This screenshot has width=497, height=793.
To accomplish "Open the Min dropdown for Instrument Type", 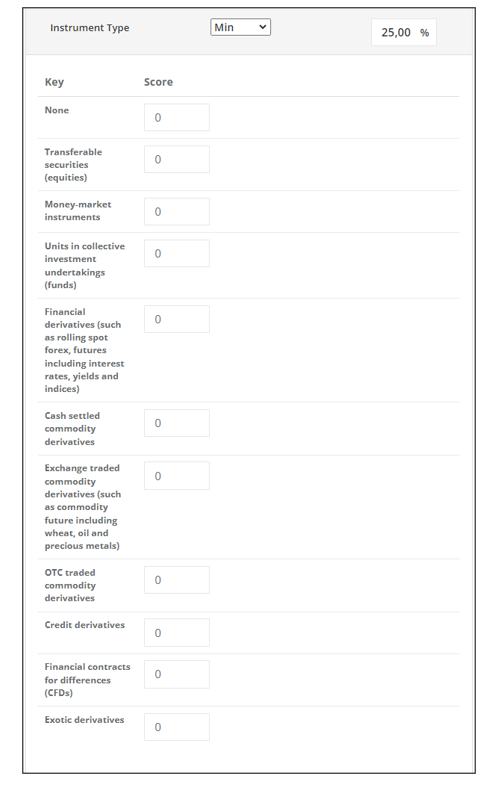I will [x=240, y=27].
